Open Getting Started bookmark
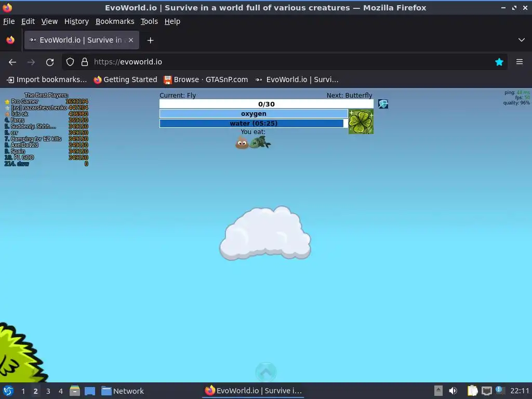This screenshot has width=532, height=399. (126, 79)
